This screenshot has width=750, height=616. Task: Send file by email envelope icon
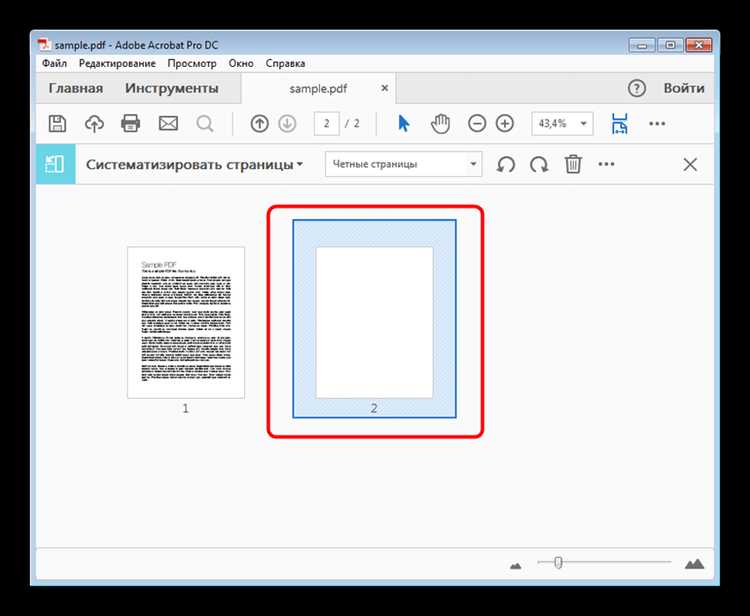click(x=168, y=124)
